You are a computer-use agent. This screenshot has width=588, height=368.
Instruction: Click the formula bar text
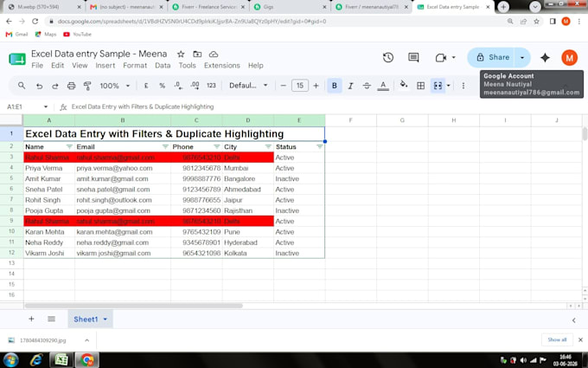[143, 107]
